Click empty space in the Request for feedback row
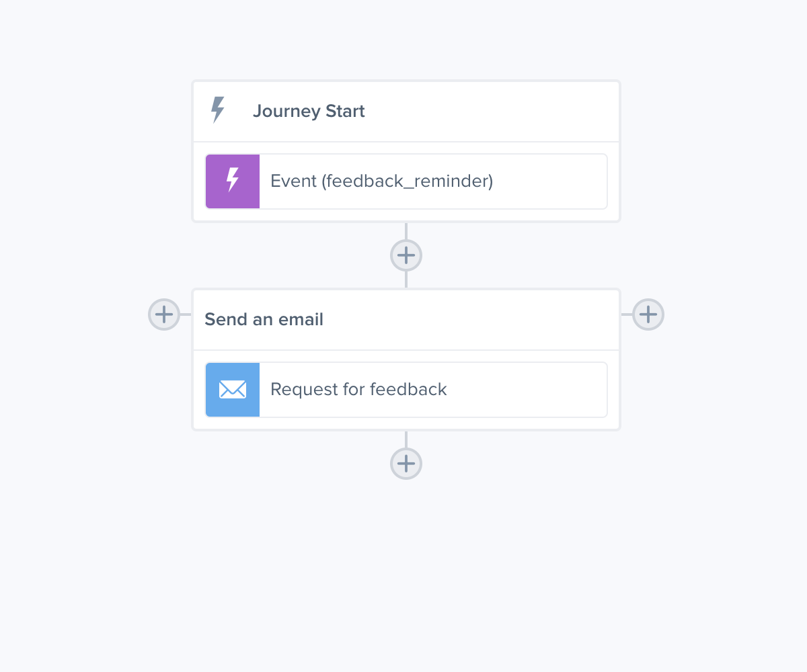807x672 pixels. (527, 390)
